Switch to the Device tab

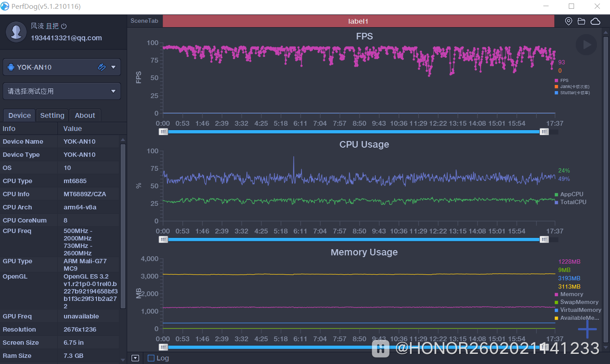point(19,115)
